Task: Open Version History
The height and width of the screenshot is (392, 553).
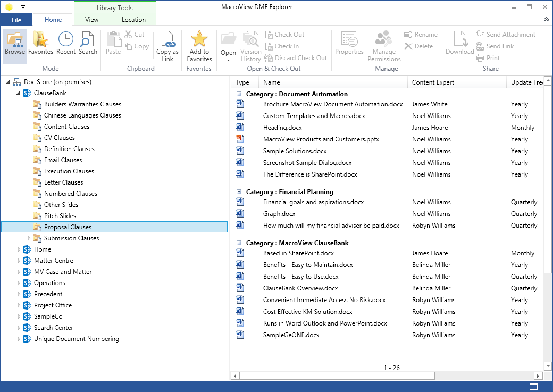Action: 251,47
